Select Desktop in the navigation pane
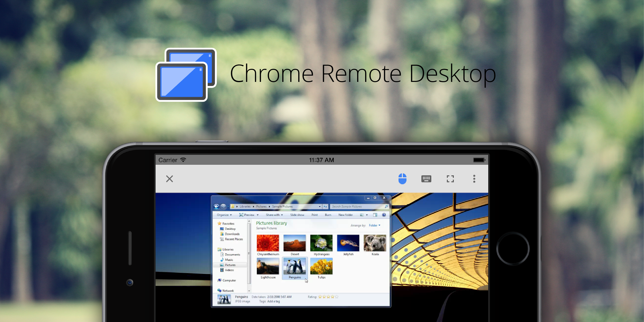644x322 pixels. point(228,229)
